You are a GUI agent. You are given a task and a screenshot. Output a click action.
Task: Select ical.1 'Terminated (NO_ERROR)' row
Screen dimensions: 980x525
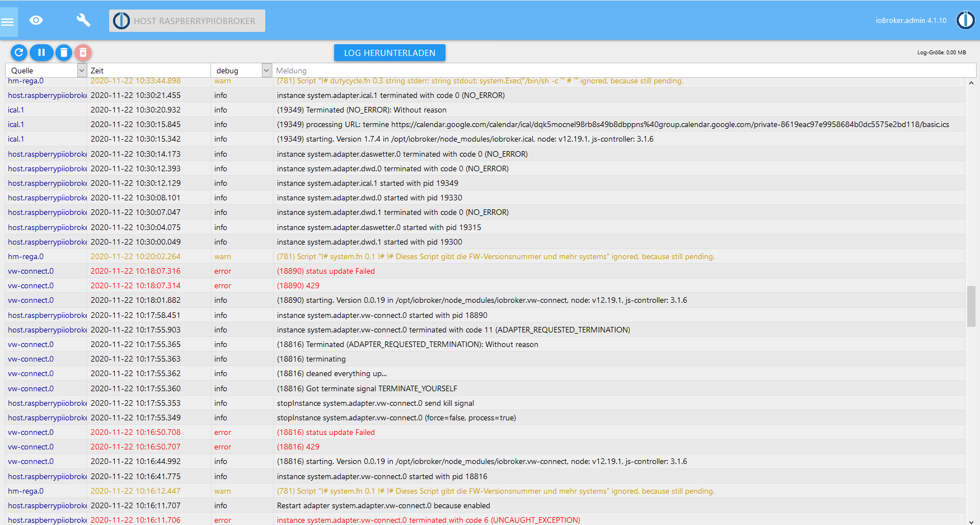point(485,110)
